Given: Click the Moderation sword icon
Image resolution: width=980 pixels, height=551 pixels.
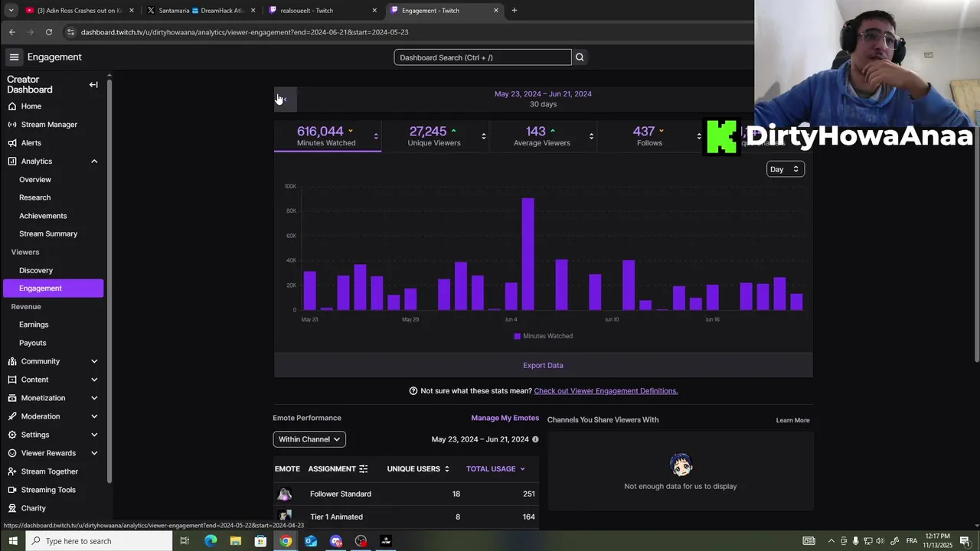Looking at the screenshot, I should (x=12, y=416).
